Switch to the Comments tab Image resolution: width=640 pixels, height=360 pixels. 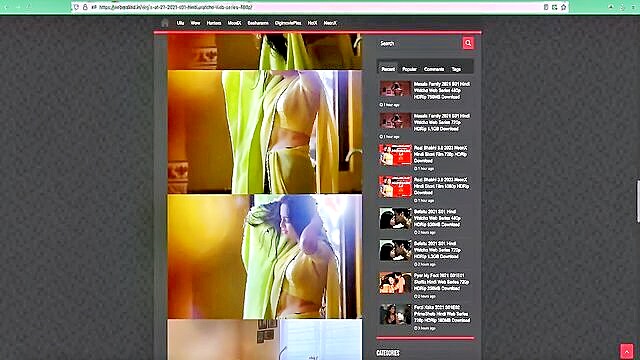(434, 69)
